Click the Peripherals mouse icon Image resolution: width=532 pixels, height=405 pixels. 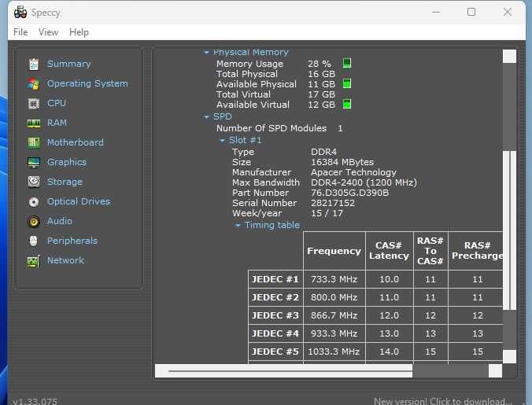pos(34,241)
